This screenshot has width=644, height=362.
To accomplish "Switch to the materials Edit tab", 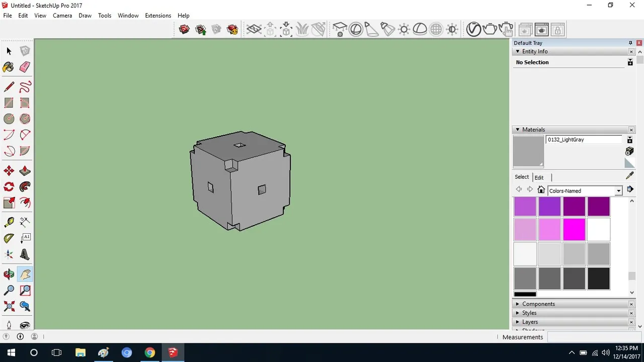I will coord(539,177).
